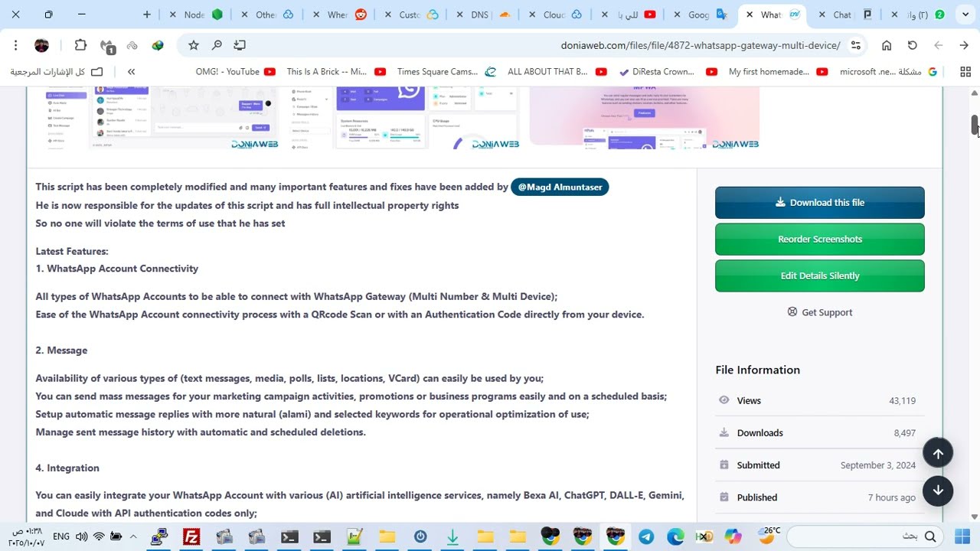Click the extension icon with badge 1

point(107,46)
